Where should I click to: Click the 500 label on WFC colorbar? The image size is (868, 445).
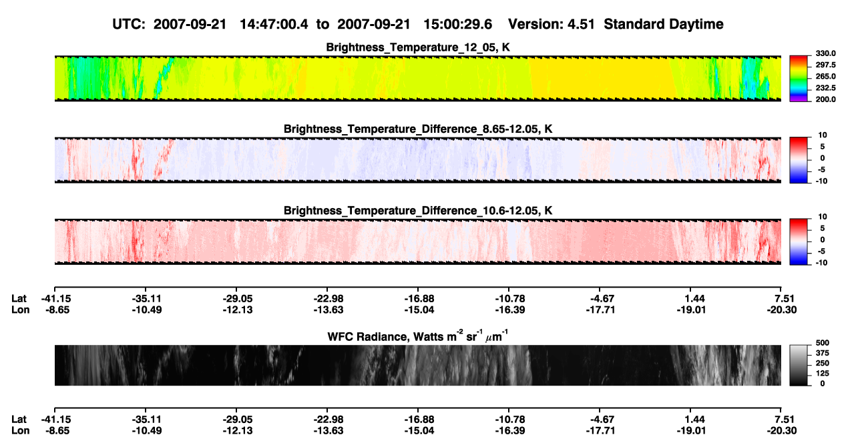pos(823,343)
